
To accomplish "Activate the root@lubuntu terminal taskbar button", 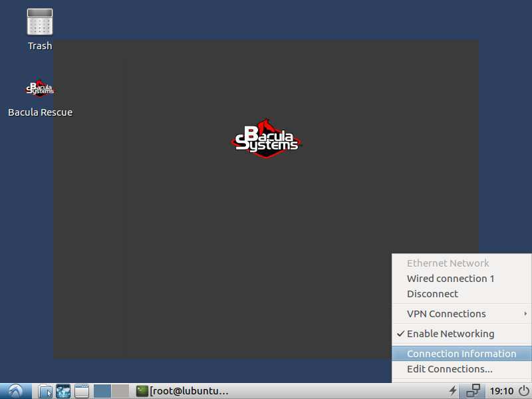I will click(x=182, y=391).
